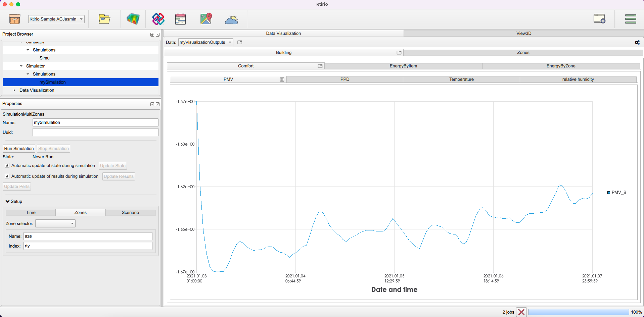Open the Zone selector dropdown
The image size is (644, 317).
55,223
